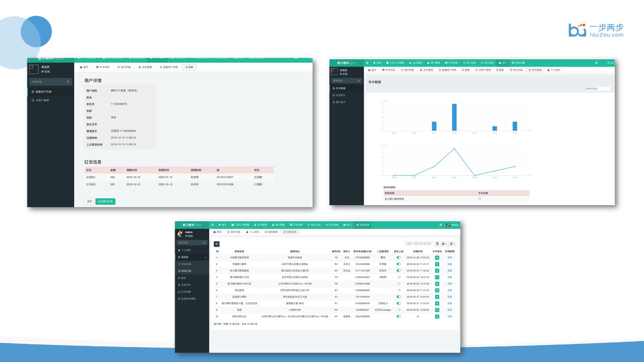Click fullscreen icon in hospital window header
Image resolution: width=644 pixels, height=362 pixels.
(x=441, y=225)
